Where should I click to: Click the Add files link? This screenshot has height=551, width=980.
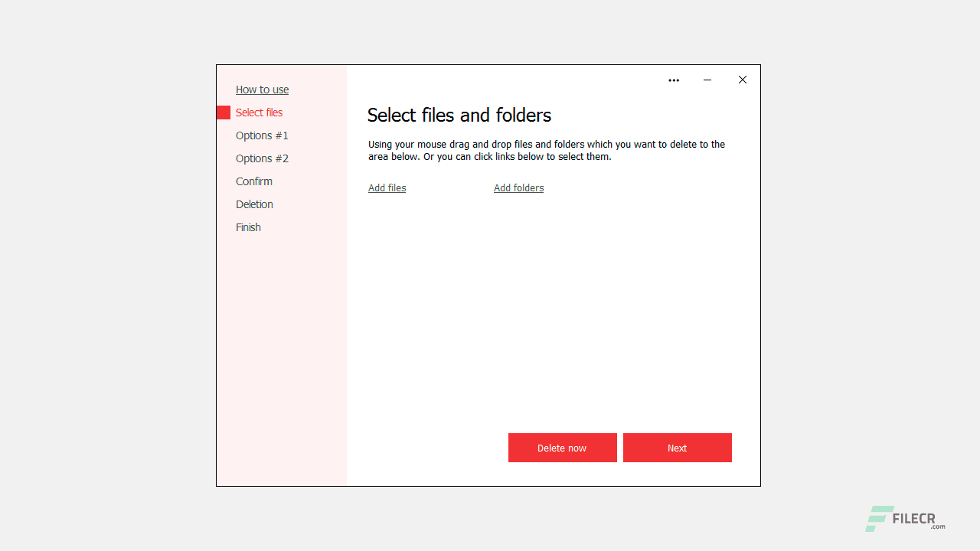click(387, 187)
